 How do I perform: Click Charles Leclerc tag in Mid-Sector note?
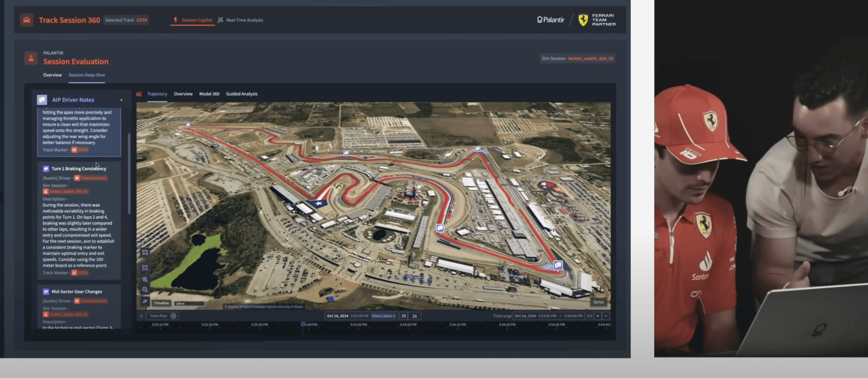pyautogui.click(x=91, y=301)
